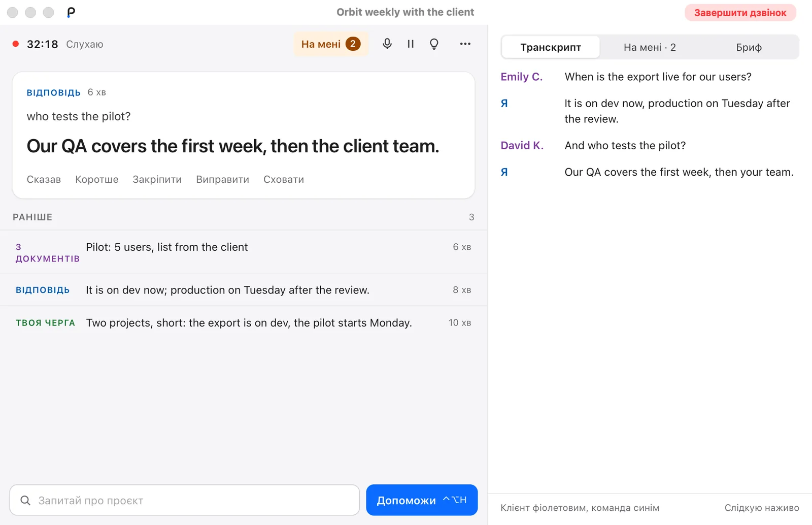812x525 pixels.
Task: Hide the answer card with Сховати
Action: pyautogui.click(x=284, y=179)
